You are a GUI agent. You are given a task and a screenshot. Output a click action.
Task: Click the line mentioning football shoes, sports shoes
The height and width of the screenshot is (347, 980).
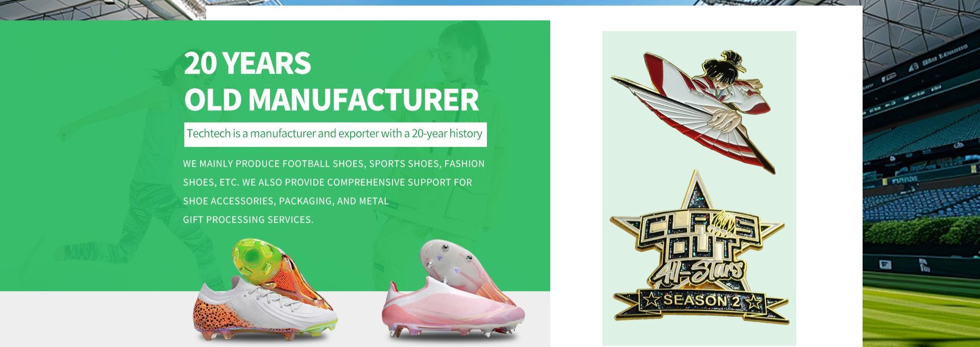tap(334, 164)
